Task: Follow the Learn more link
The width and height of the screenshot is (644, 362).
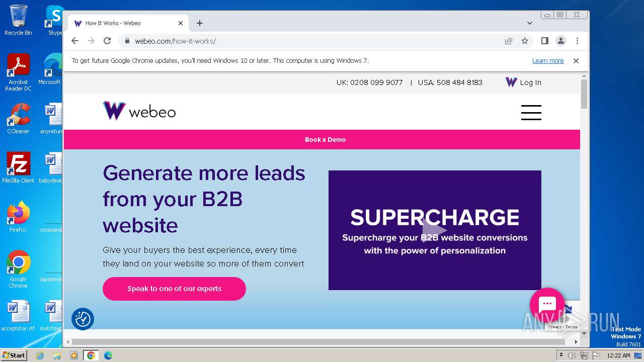Action: [548, 61]
